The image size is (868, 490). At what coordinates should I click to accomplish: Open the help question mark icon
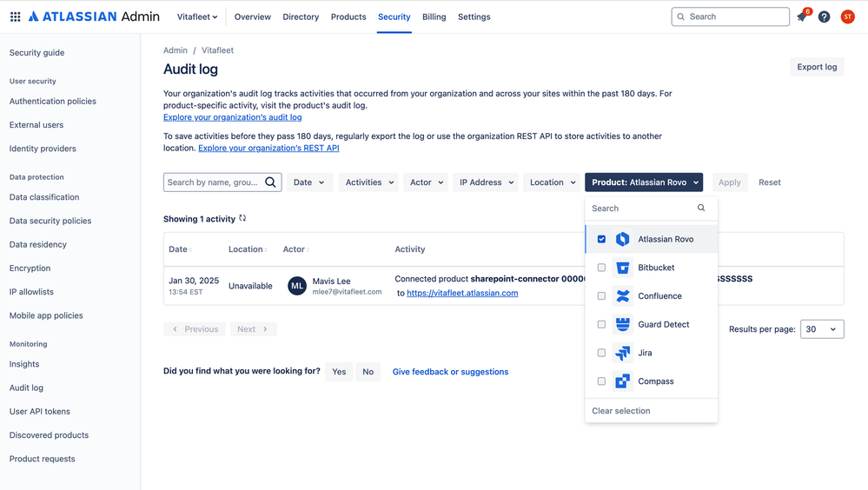[825, 17]
